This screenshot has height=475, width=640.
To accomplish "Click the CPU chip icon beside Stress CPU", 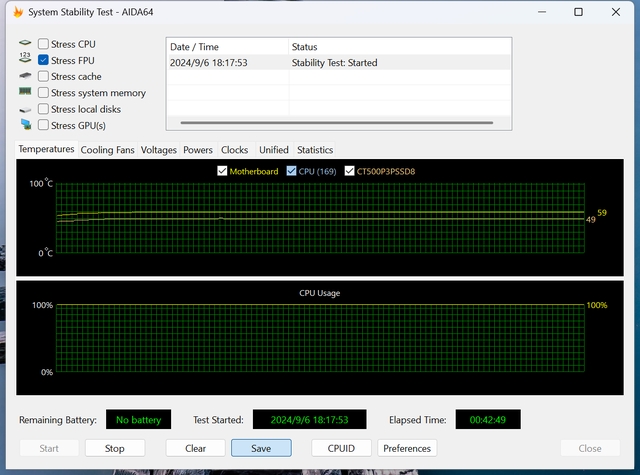I will (x=25, y=42).
